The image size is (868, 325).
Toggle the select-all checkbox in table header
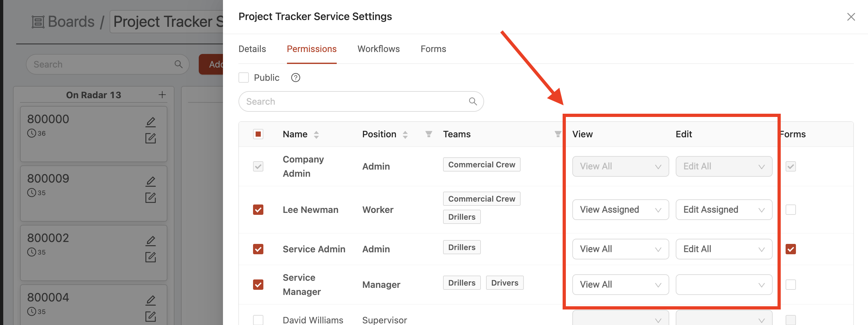258,134
